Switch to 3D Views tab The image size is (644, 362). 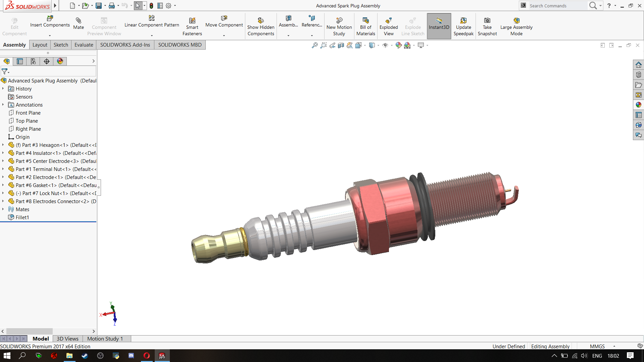[67, 339]
